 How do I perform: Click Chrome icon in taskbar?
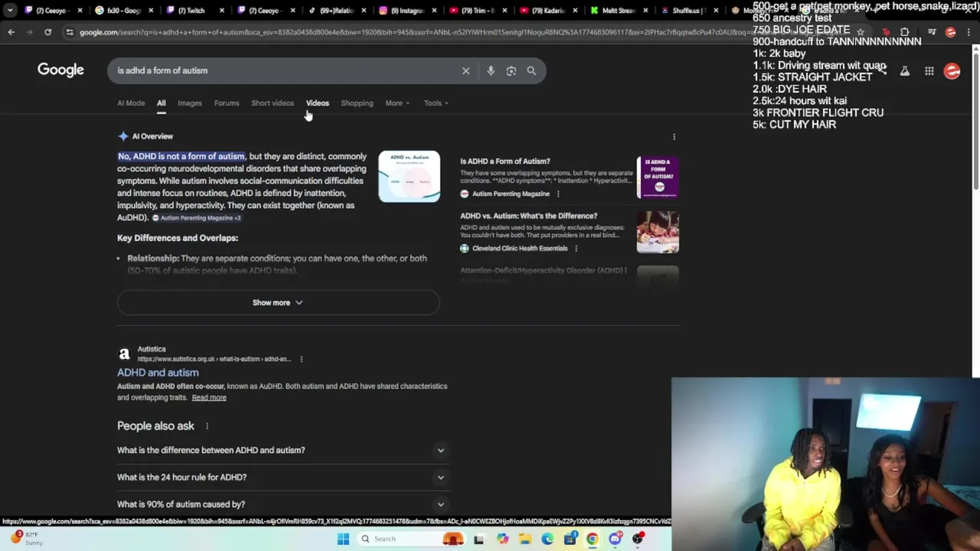592,539
